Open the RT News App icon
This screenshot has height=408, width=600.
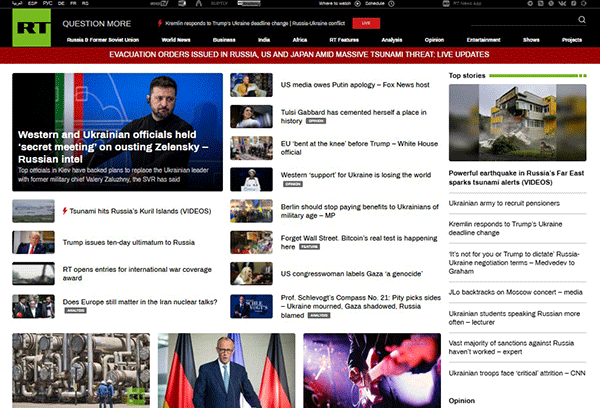446,3
